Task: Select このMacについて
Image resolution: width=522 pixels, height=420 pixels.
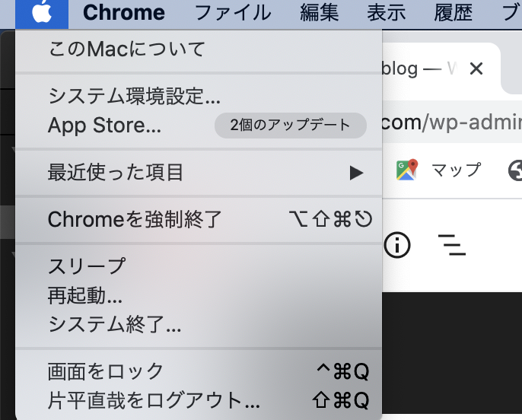Action: click(x=199, y=49)
